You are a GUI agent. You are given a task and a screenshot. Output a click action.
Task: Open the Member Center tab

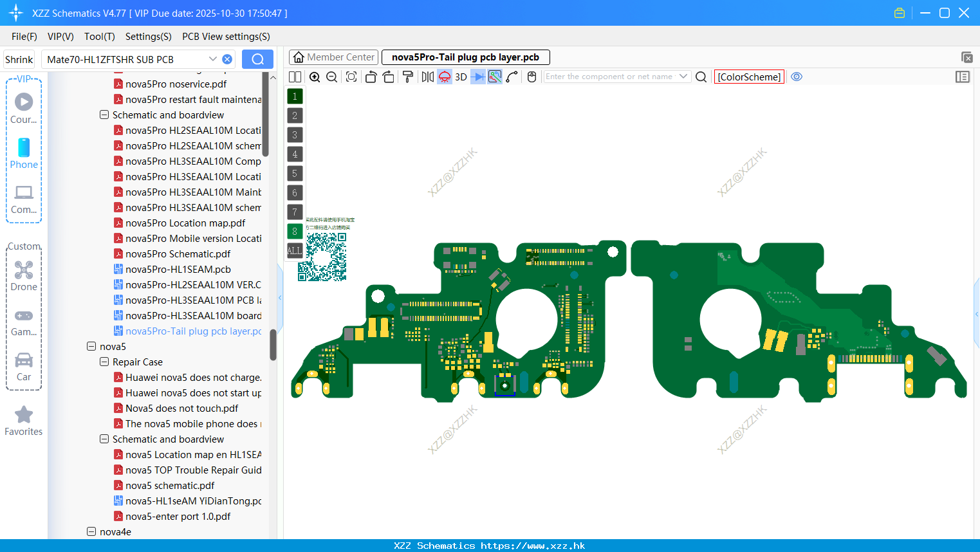(333, 57)
